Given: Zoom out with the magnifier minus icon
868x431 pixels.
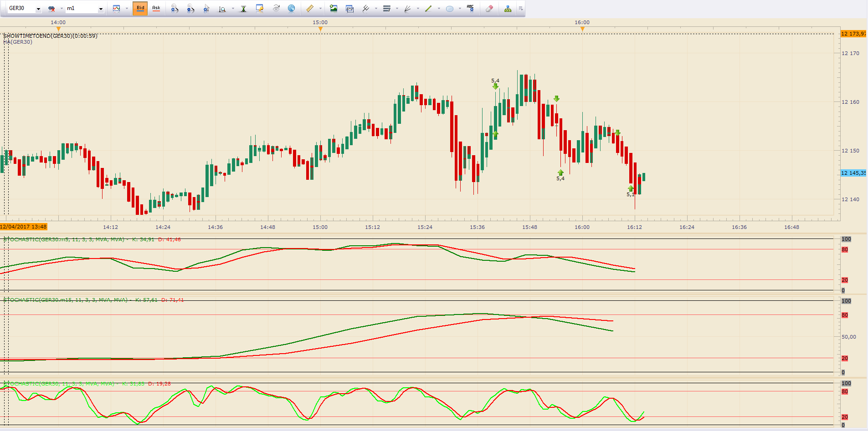Looking at the screenshot, I should point(190,9).
